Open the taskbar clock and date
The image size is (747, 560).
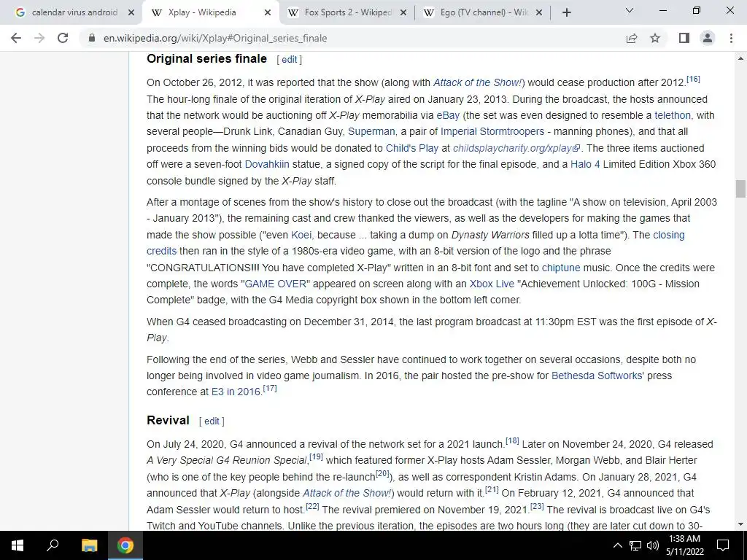tap(684, 545)
